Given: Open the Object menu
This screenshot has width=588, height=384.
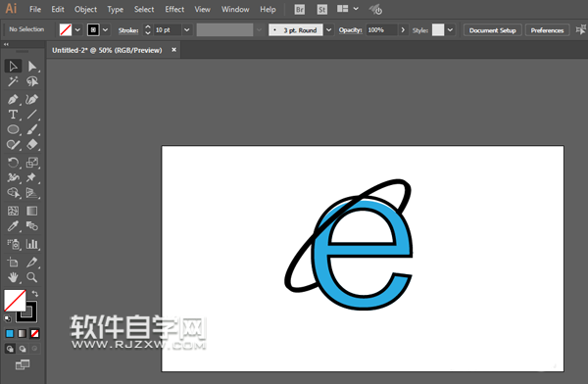Looking at the screenshot, I should click(85, 10).
